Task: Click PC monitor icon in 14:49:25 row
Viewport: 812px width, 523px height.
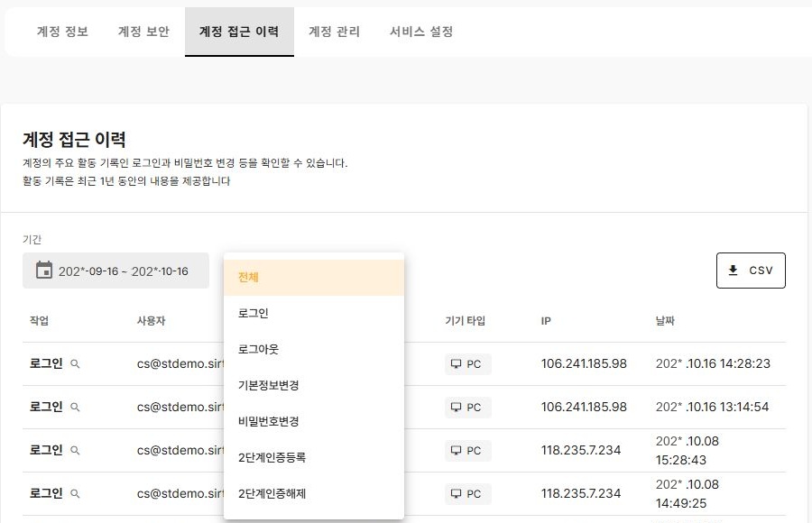Action: (456, 494)
